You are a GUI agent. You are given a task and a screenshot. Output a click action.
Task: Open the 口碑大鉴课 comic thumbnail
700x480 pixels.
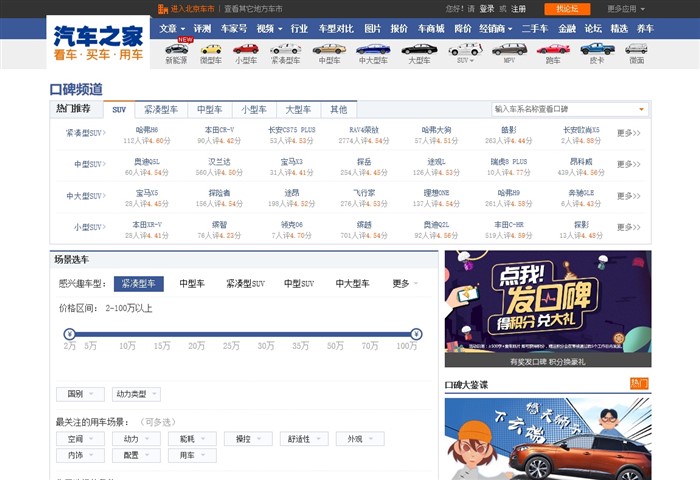click(x=548, y=439)
